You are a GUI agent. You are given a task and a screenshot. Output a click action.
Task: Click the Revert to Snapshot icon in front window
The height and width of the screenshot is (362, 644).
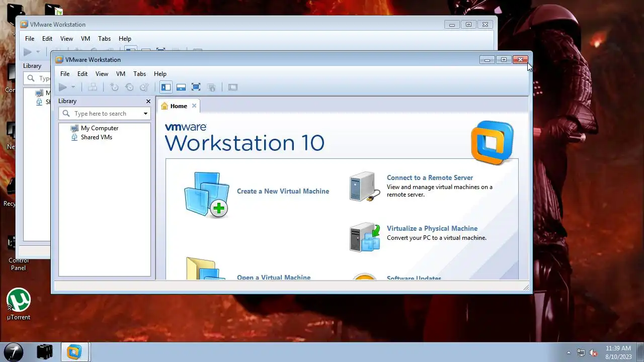(129, 87)
